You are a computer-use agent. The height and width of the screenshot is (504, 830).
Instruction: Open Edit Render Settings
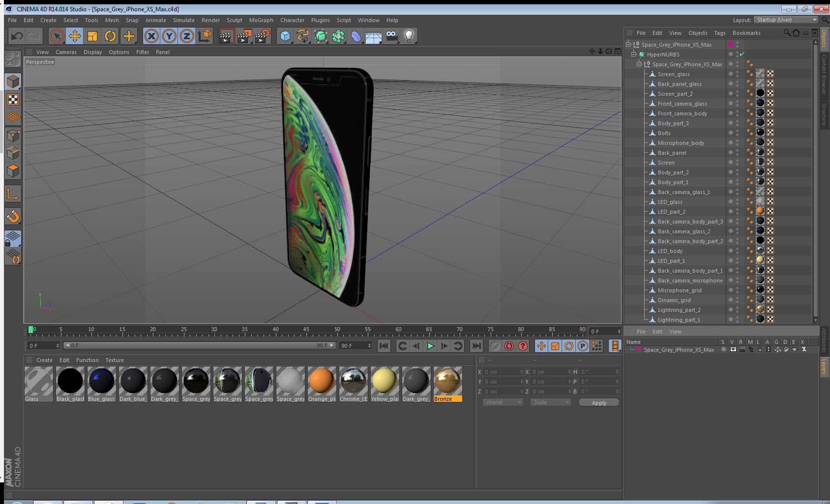click(x=263, y=36)
